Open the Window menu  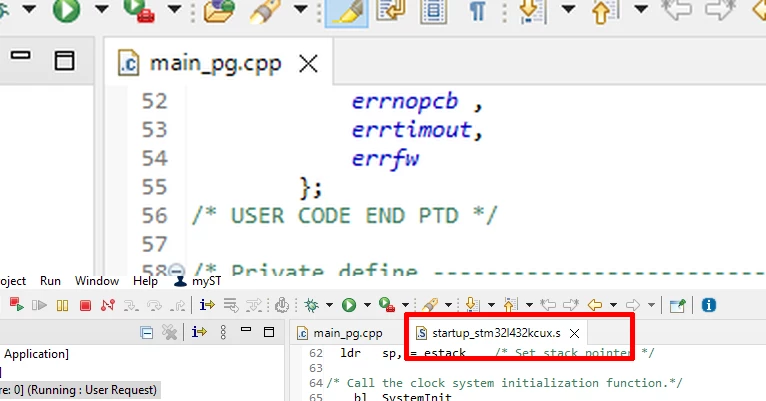[x=97, y=281]
